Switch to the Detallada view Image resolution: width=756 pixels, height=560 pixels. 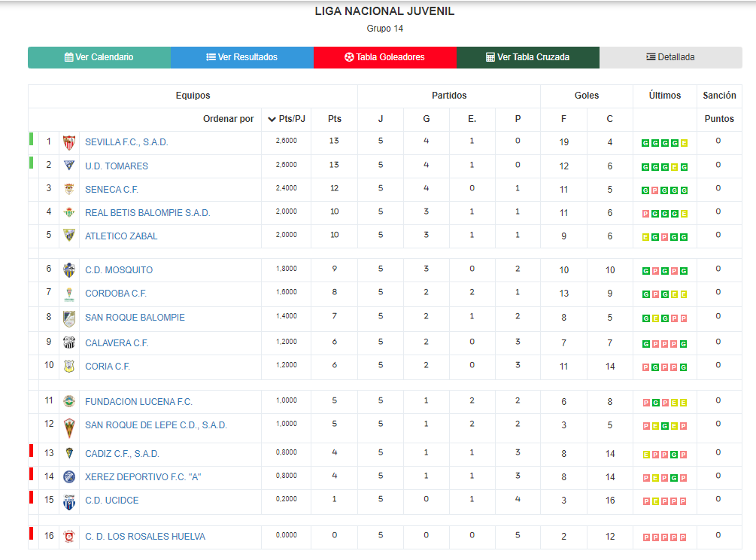671,57
